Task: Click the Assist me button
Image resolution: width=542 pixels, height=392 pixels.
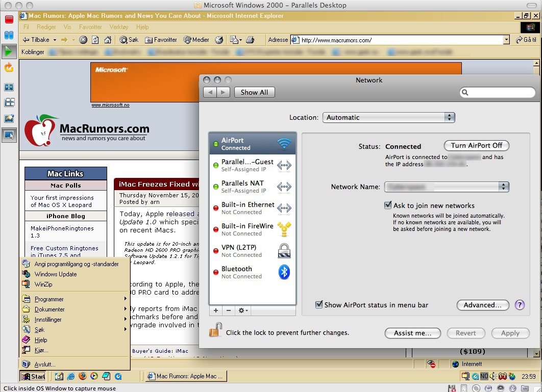Action: pos(412,333)
